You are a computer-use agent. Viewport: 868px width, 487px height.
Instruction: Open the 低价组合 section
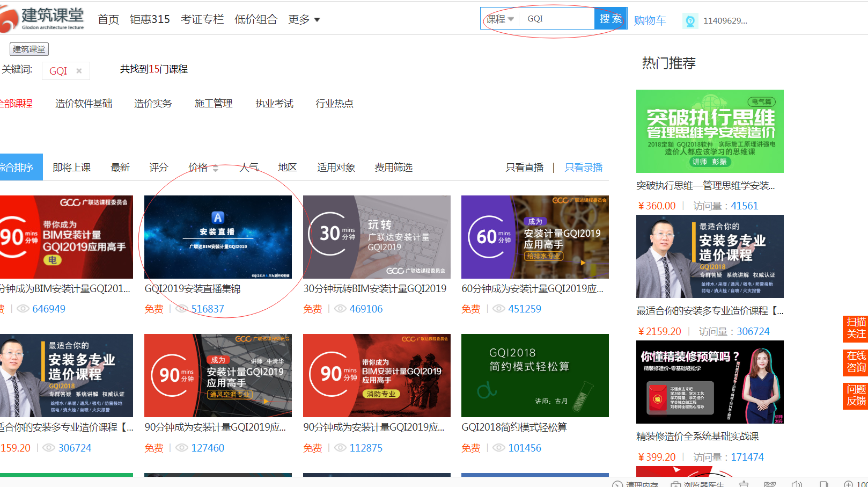pyautogui.click(x=256, y=19)
